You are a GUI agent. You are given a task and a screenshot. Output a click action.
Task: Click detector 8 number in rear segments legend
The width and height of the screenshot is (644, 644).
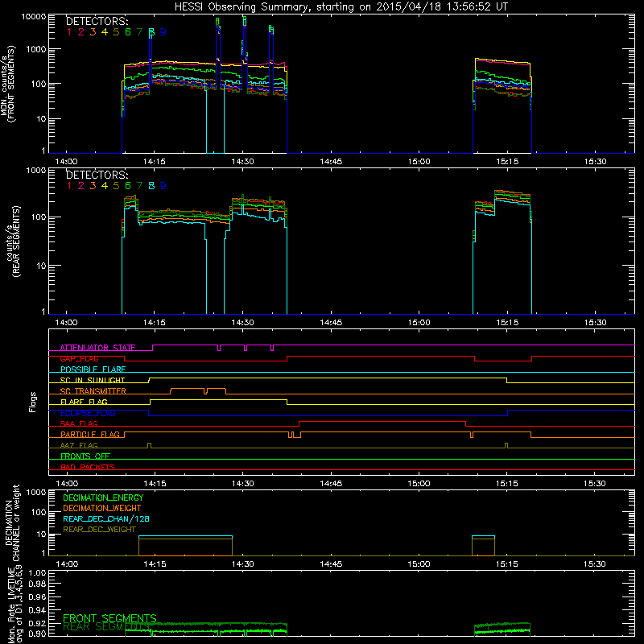coord(151,186)
